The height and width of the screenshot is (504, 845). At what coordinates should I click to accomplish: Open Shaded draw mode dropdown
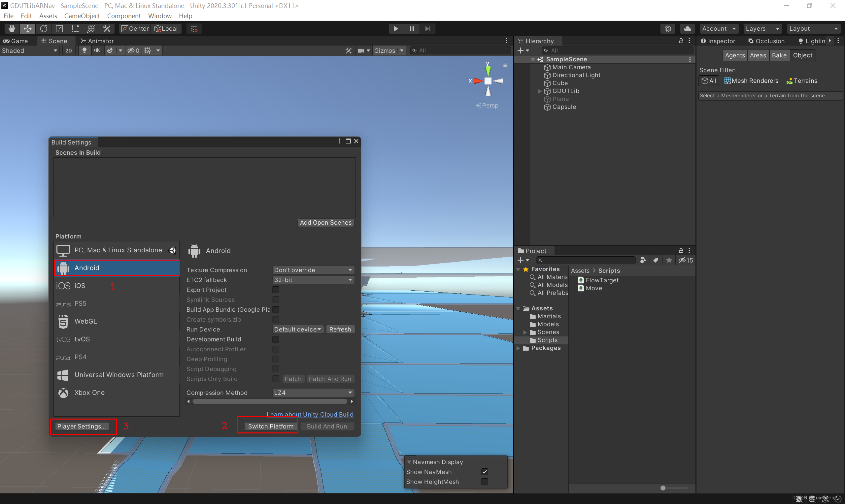coord(30,50)
